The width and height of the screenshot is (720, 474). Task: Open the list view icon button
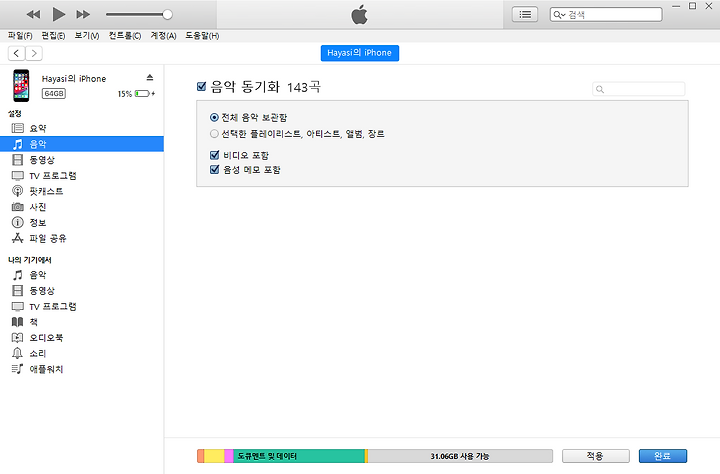(x=525, y=15)
